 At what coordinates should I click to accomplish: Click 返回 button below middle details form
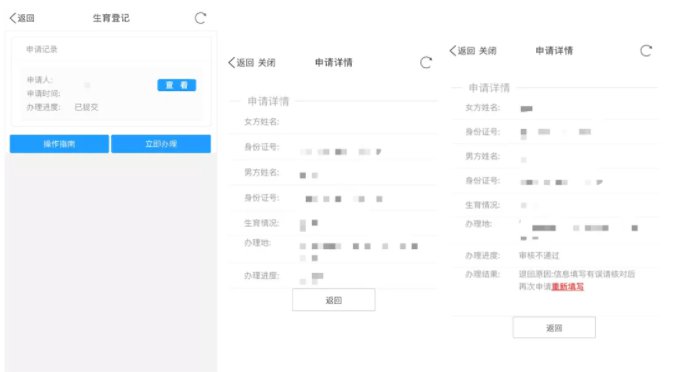click(x=334, y=300)
